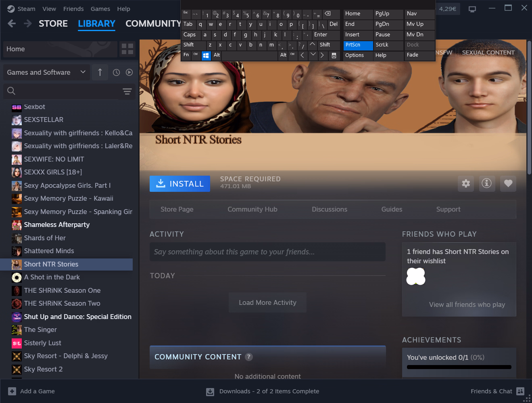Show game information icon
The height and width of the screenshot is (403, 532).
click(x=487, y=183)
